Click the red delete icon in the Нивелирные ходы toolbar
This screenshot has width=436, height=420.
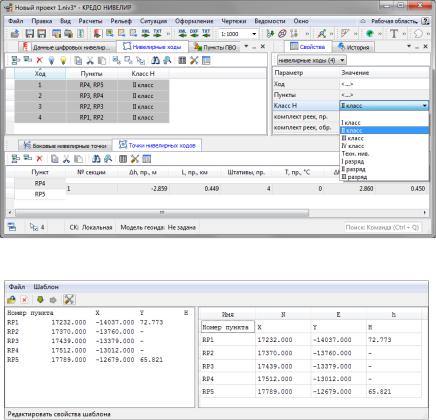(x=39, y=60)
